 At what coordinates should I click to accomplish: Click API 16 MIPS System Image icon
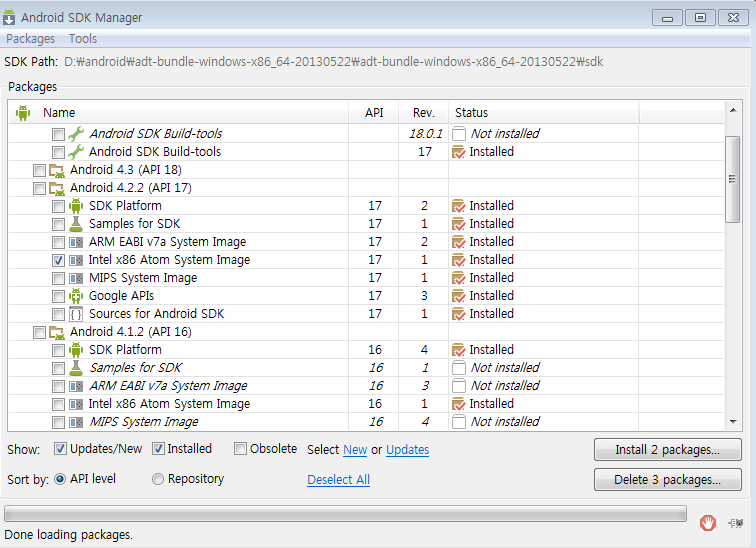[76, 422]
